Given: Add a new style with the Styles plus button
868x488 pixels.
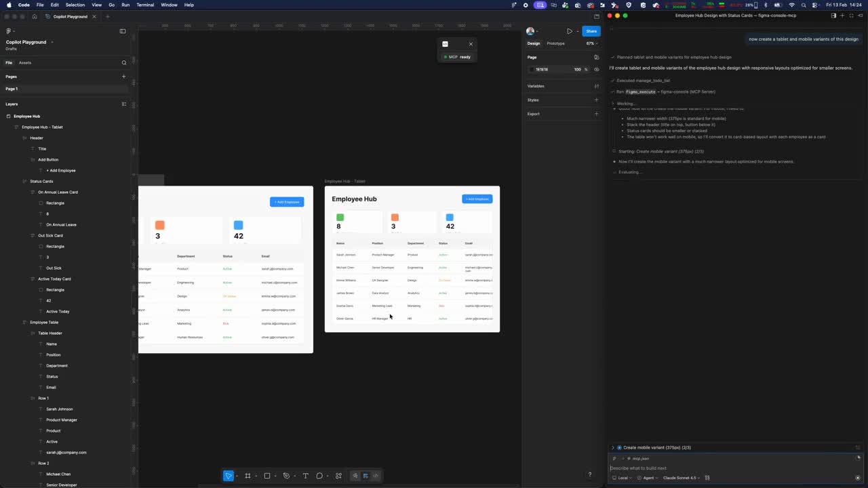Looking at the screenshot, I should pyautogui.click(x=596, y=100).
